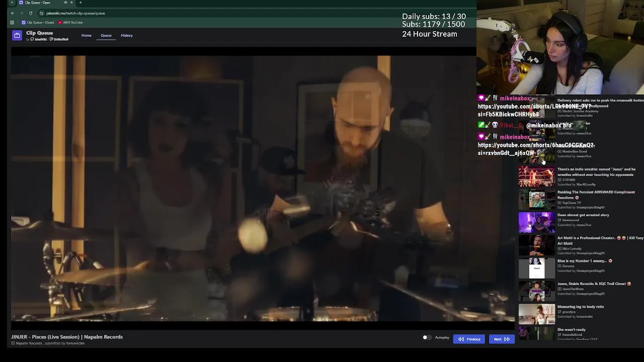Open the Jason, Stable Ronaldo & XQC thumbnail
Viewport: 644px width, 362px height.
pyautogui.click(x=537, y=291)
